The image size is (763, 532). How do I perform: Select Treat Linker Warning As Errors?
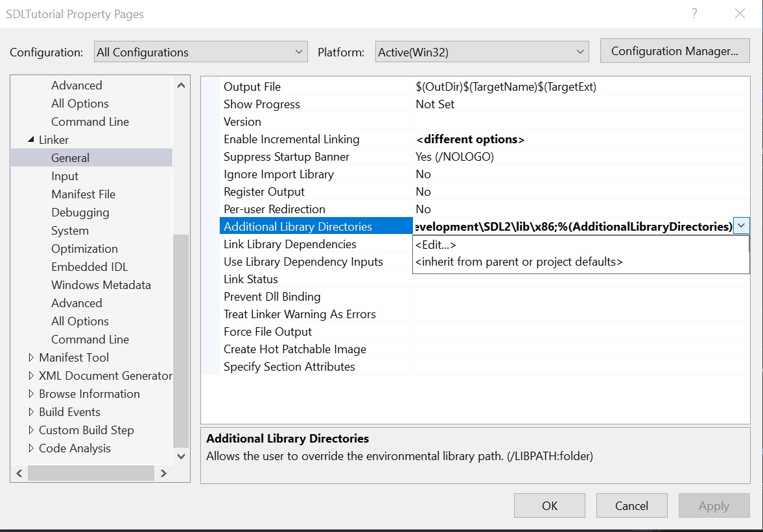(299, 314)
